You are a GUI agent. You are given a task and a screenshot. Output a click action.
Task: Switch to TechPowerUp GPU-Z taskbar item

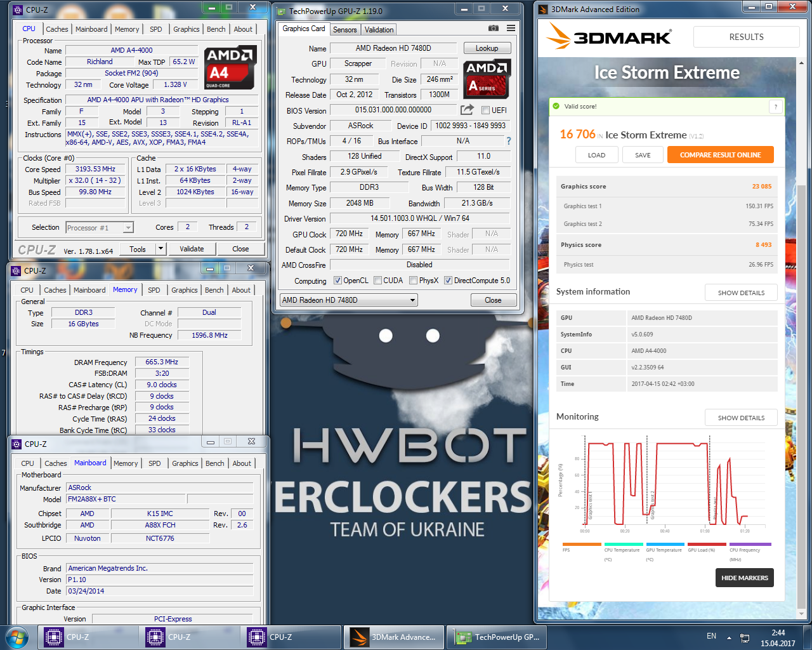click(497, 637)
